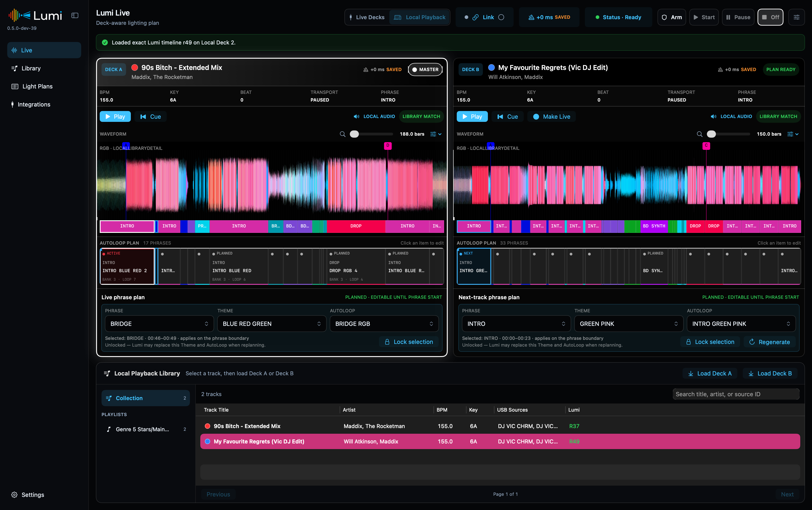
Task: Click green check icon in loaded timeline banner
Action: click(105, 42)
